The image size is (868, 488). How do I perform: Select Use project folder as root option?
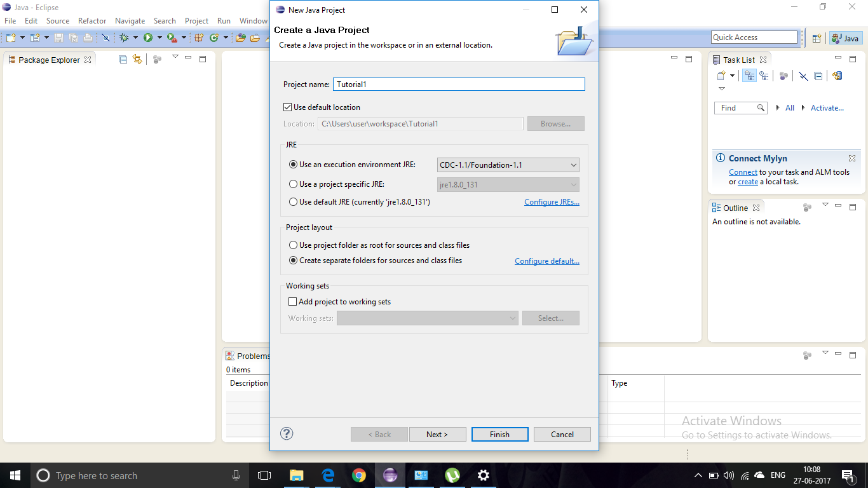pyautogui.click(x=293, y=245)
